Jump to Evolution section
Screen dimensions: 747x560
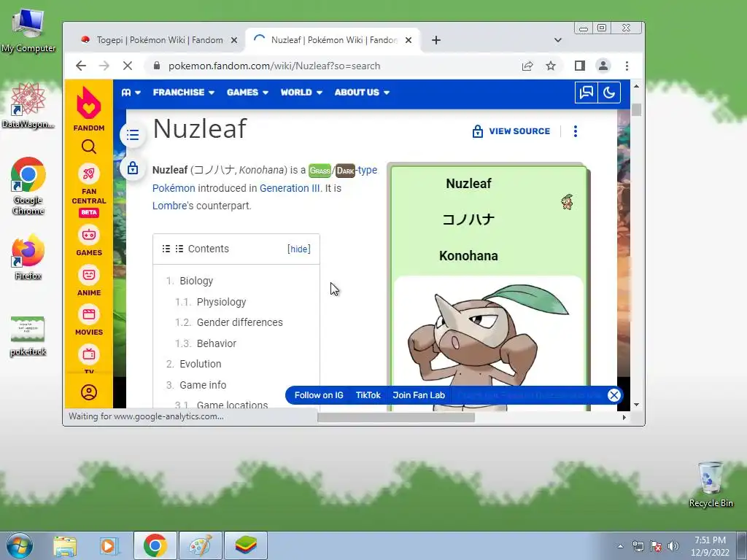(x=200, y=364)
